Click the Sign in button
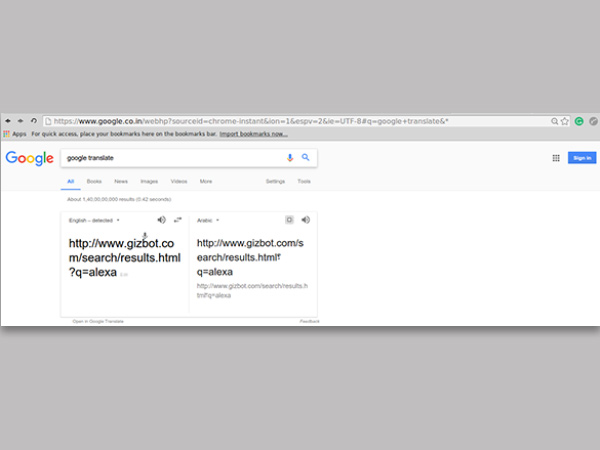This screenshot has height=450, width=600. [x=581, y=158]
